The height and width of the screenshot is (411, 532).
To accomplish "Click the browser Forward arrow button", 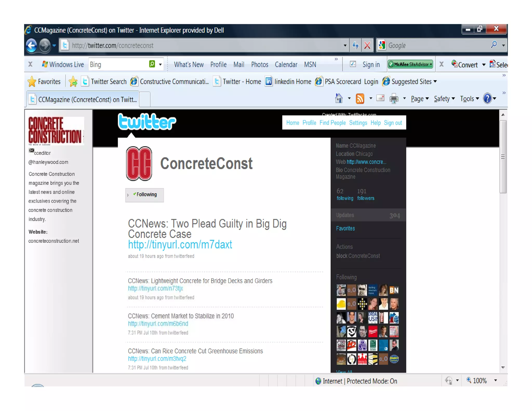I will tap(45, 45).
